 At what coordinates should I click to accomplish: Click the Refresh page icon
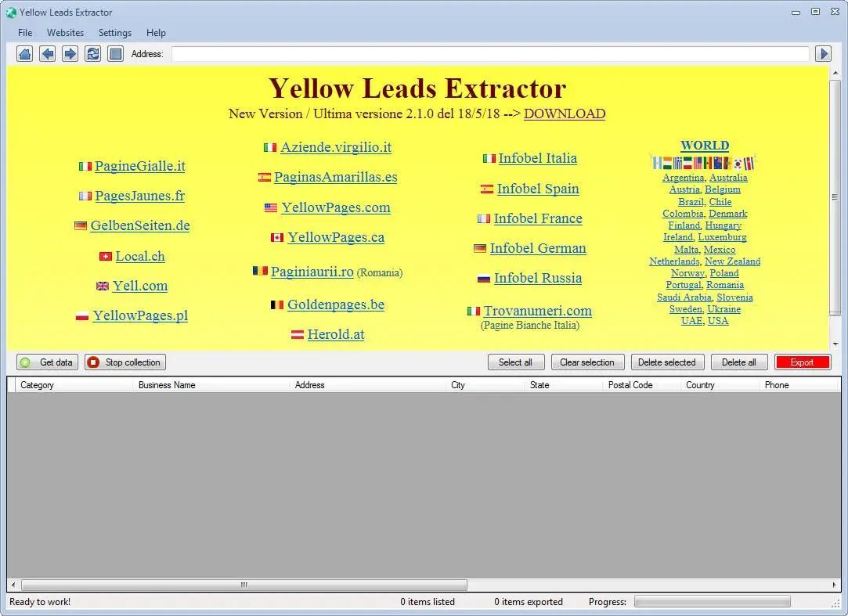(93, 54)
